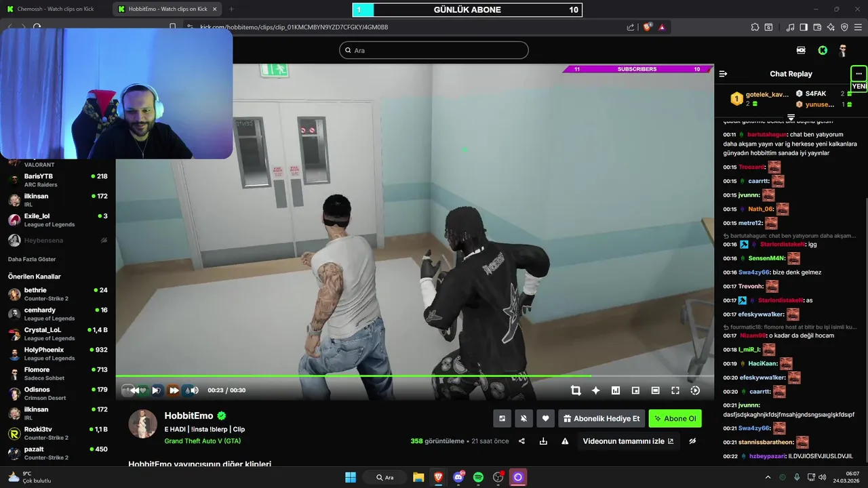Toggle notification bell for HobbitEmo

(x=524, y=419)
